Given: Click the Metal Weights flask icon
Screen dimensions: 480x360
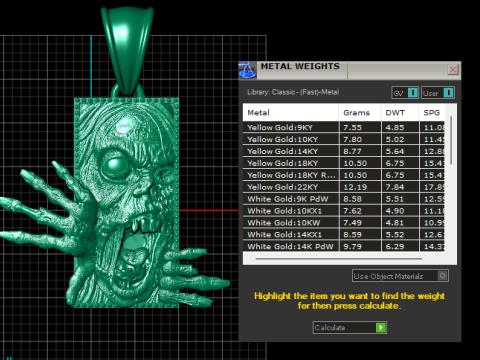Looking at the screenshot, I should (247, 70).
